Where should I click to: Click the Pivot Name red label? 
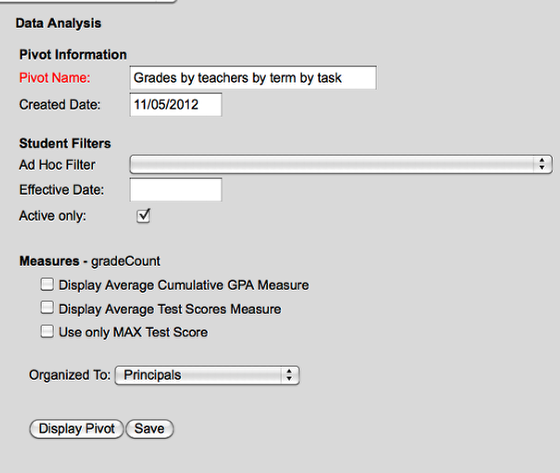point(55,78)
